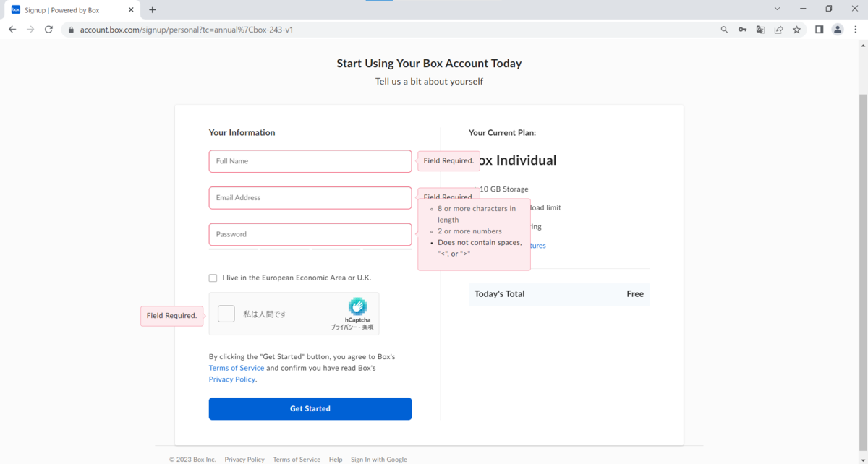Click the zoom magnifier icon in address bar
The height and width of the screenshot is (464, 868).
724,30
